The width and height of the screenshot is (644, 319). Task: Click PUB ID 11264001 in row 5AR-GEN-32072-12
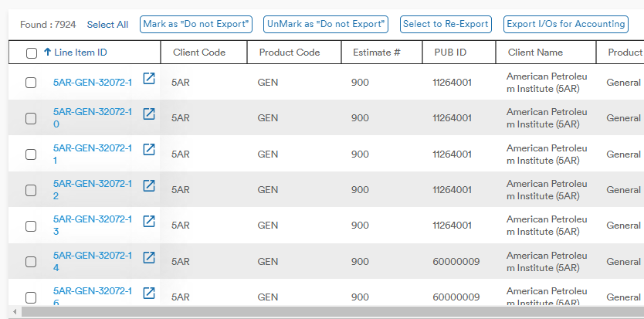coord(452,189)
